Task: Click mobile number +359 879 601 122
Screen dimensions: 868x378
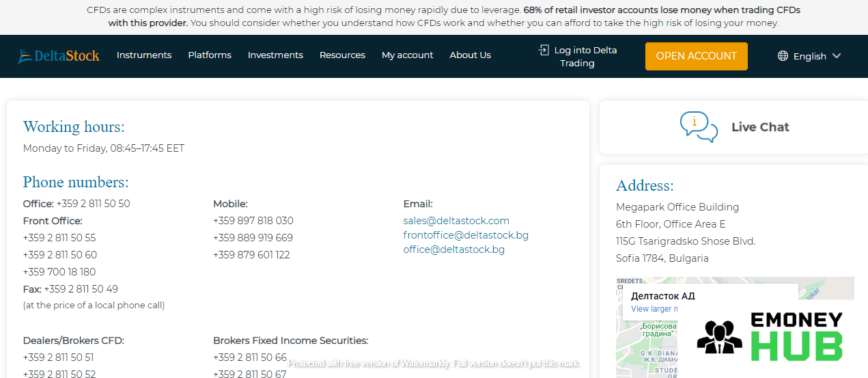Action: [x=251, y=255]
